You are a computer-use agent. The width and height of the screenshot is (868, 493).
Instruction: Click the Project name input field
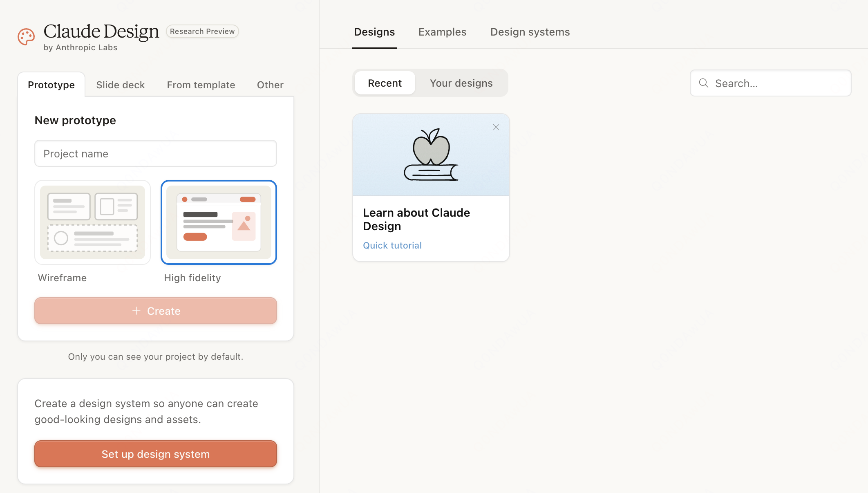click(x=156, y=154)
